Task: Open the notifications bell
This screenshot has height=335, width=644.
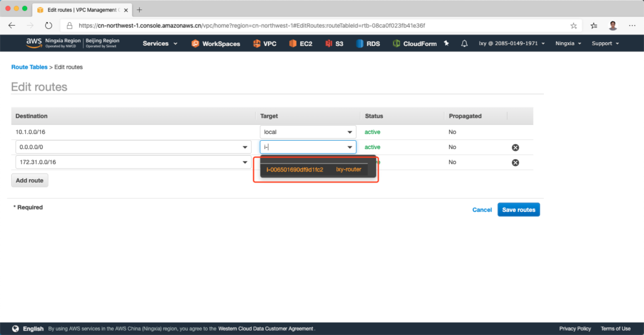Action: pos(464,43)
